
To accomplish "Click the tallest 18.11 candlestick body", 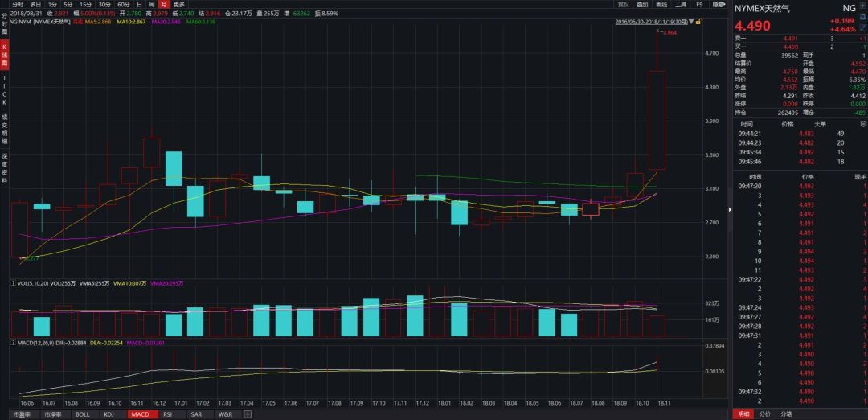I will [657, 121].
